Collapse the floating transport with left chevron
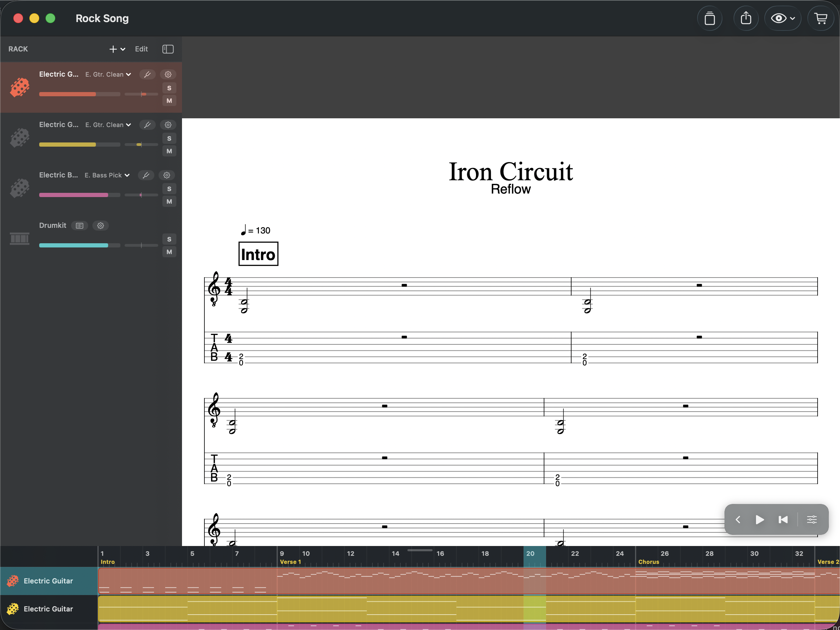 point(738,519)
